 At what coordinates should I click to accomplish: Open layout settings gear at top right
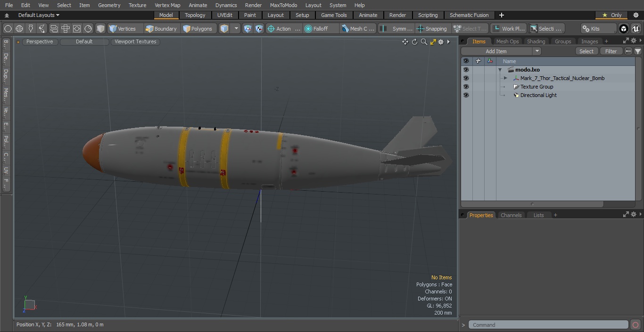(636, 15)
